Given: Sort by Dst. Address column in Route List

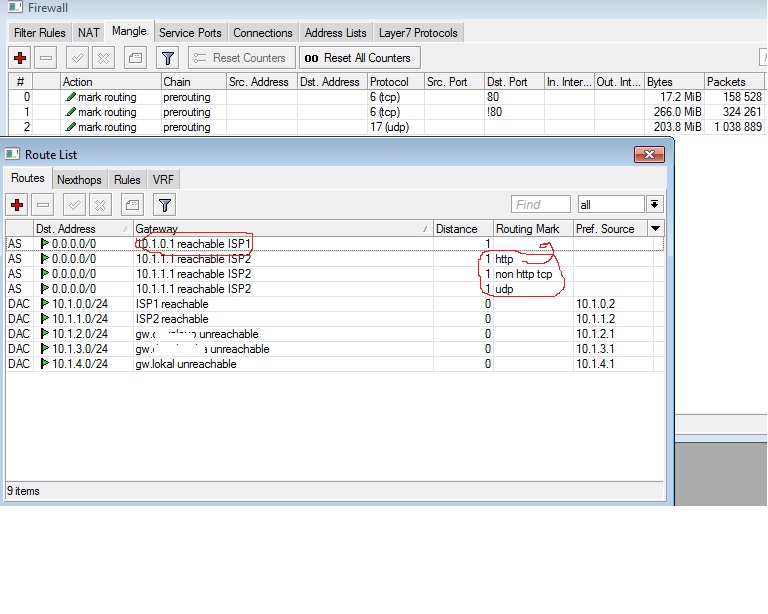Looking at the screenshot, I should pyautogui.click(x=83, y=229).
